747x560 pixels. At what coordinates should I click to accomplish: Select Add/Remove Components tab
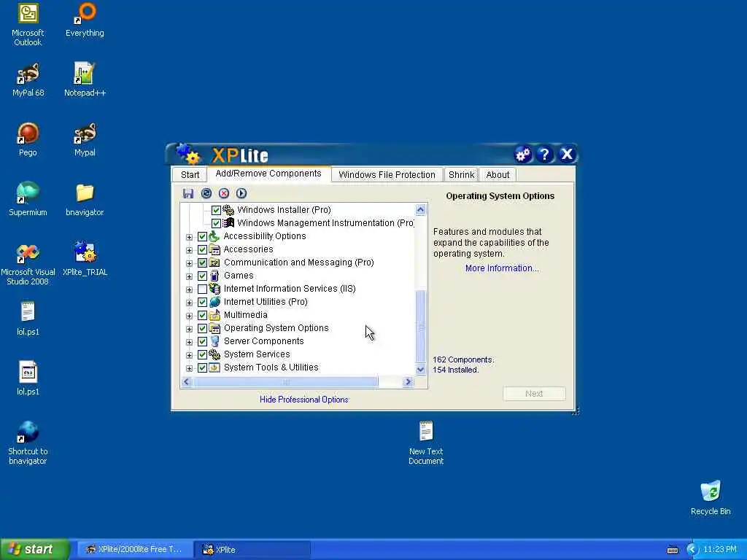pyautogui.click(x=268, y=174)
